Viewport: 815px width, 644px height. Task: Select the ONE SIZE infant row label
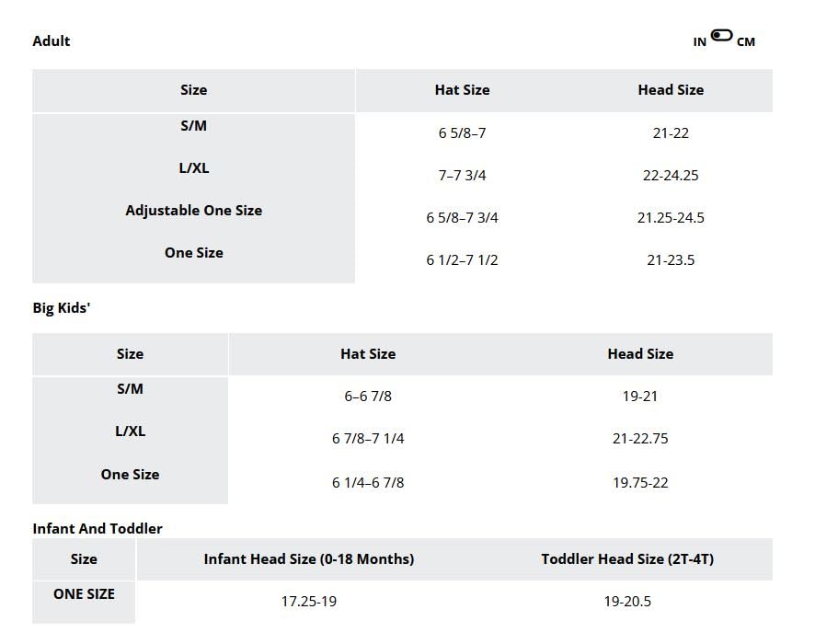(84, 594)
